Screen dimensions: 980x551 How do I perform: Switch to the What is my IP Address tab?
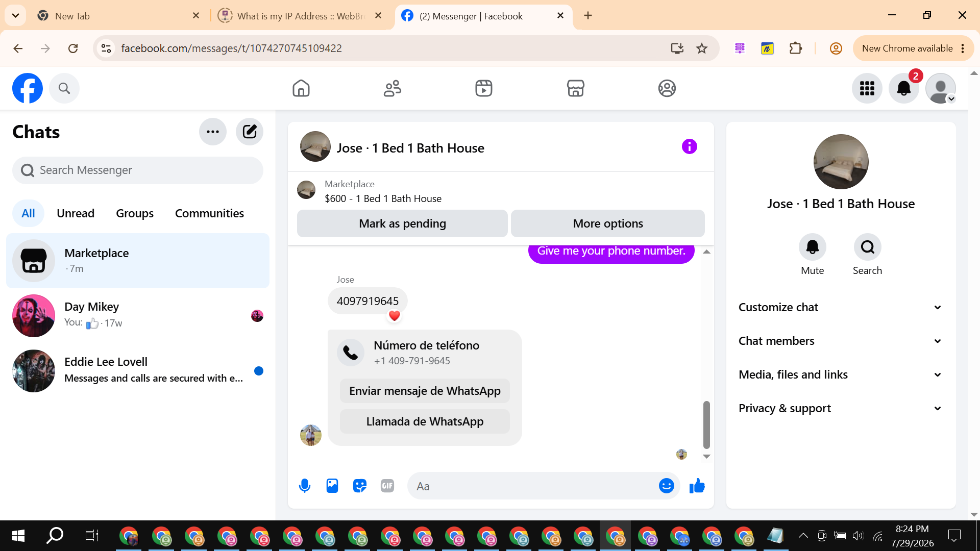coord(300,16)
